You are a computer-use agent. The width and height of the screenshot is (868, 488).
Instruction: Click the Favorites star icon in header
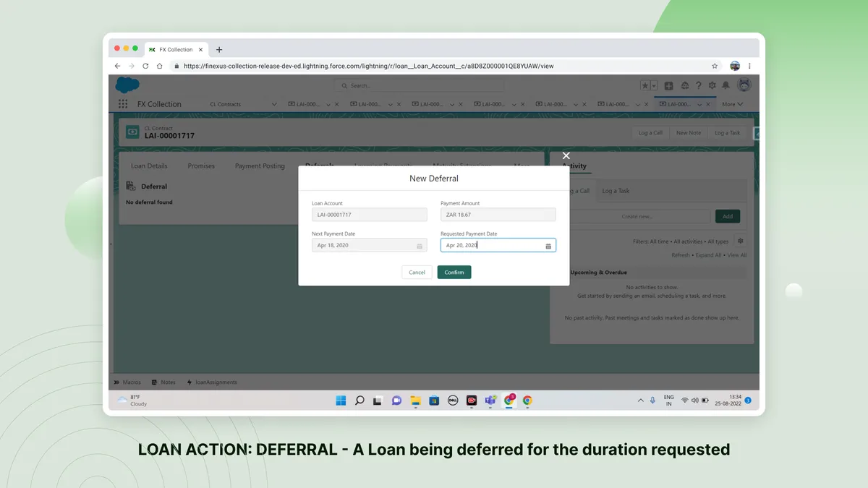tap(645, 85)
